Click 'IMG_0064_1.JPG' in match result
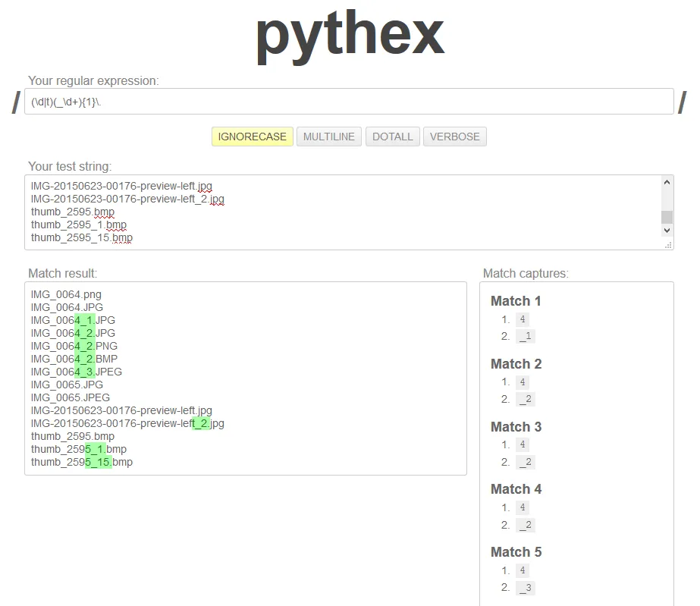The width and height of the screenshot is (700, 606). [x=73, y=320]
